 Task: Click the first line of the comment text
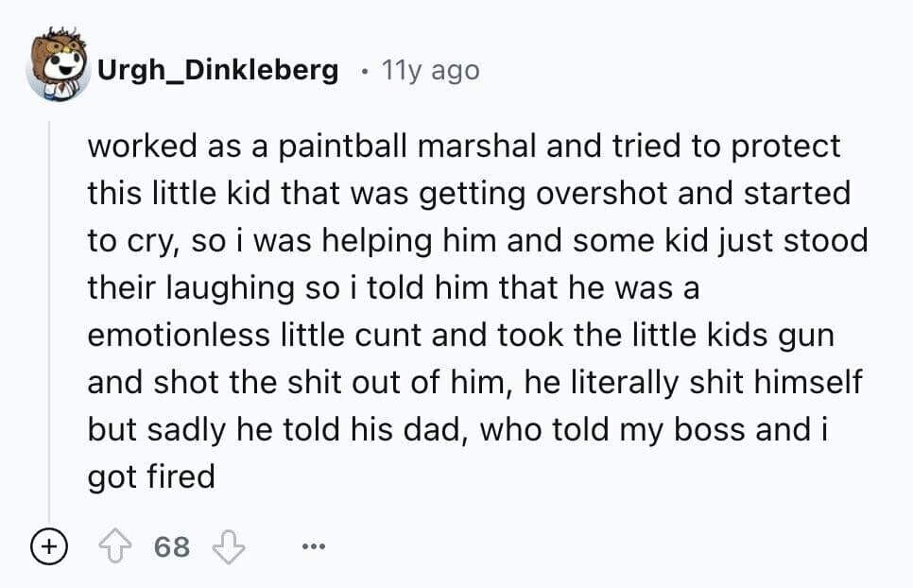[463, 147]
